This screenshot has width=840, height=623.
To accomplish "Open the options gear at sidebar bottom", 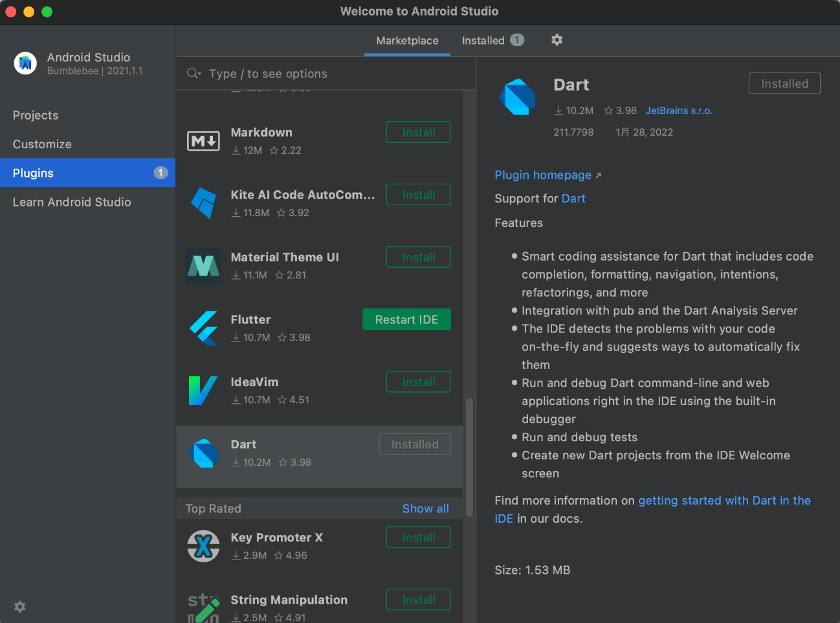I will click(x=20, y=607).
